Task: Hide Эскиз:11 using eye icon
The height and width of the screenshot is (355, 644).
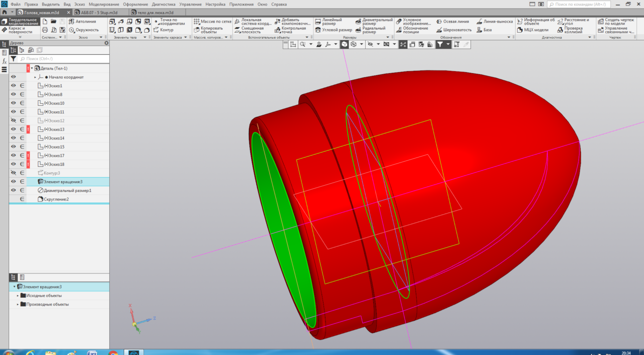Action: pyautogui.click(x=14, y=112)
